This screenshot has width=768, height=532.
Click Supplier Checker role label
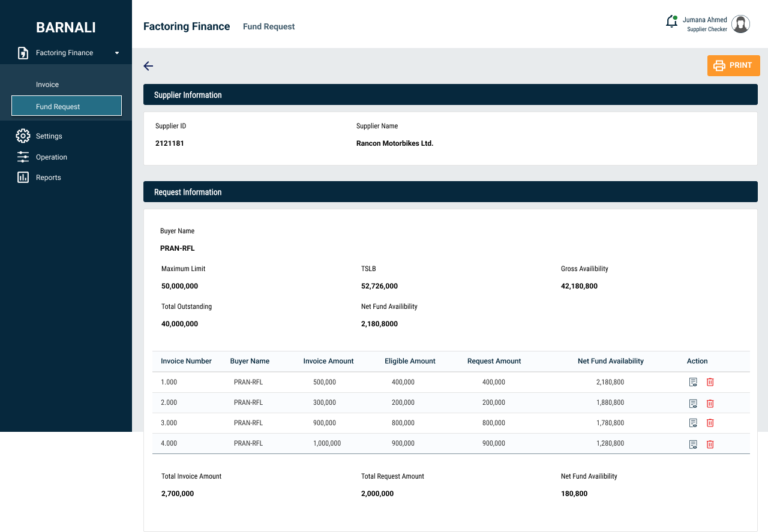(x=707, y=29)
